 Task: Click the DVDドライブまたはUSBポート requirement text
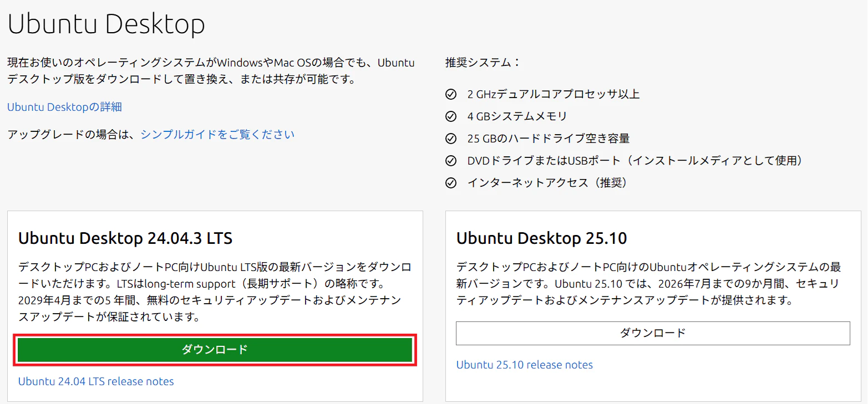(x=635, y=161)
